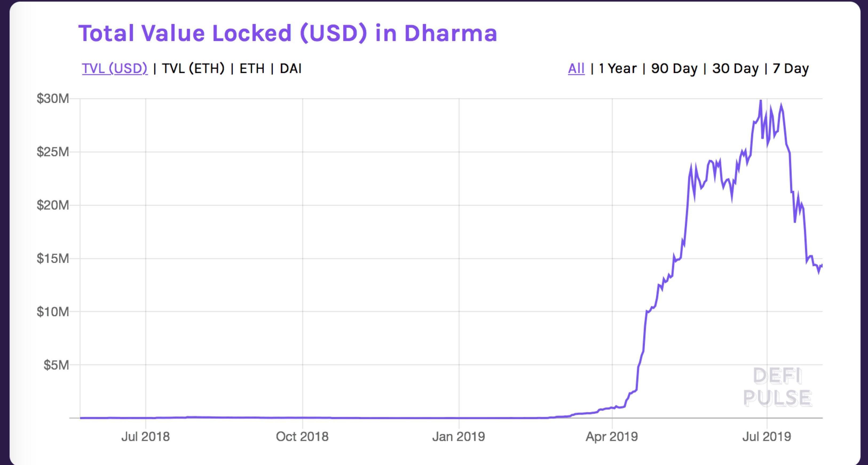
Task: Select the TVL (USD) metric link
Action: click(115, 68)
